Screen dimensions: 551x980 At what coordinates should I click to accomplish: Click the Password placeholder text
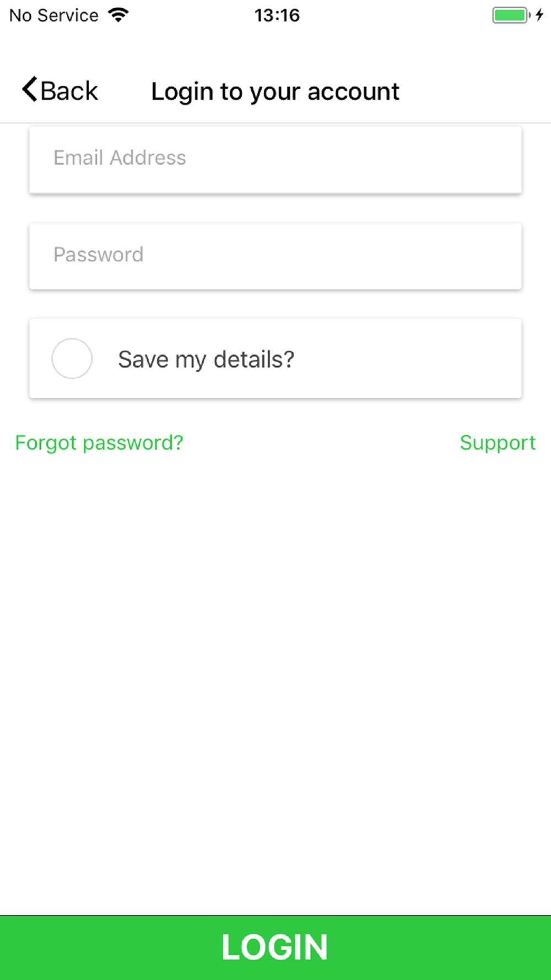(99, 255)
